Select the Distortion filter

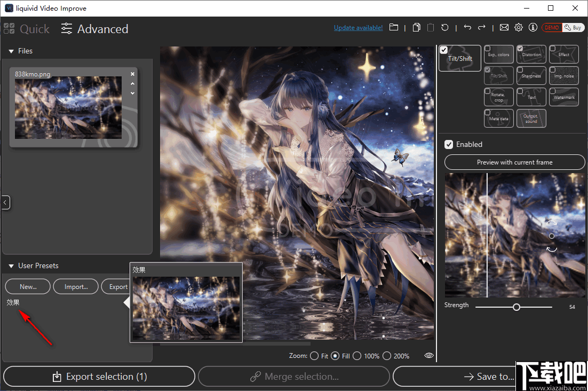pos(531,54)
